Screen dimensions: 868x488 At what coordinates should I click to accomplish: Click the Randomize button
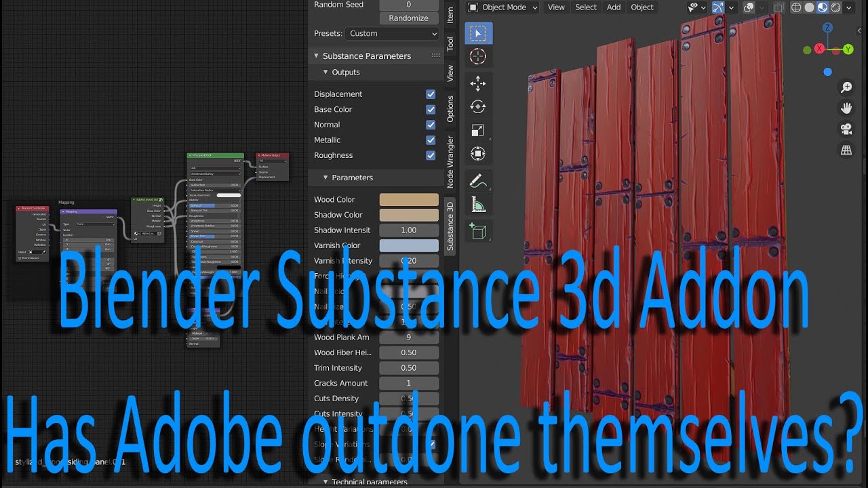click(409, 18)
